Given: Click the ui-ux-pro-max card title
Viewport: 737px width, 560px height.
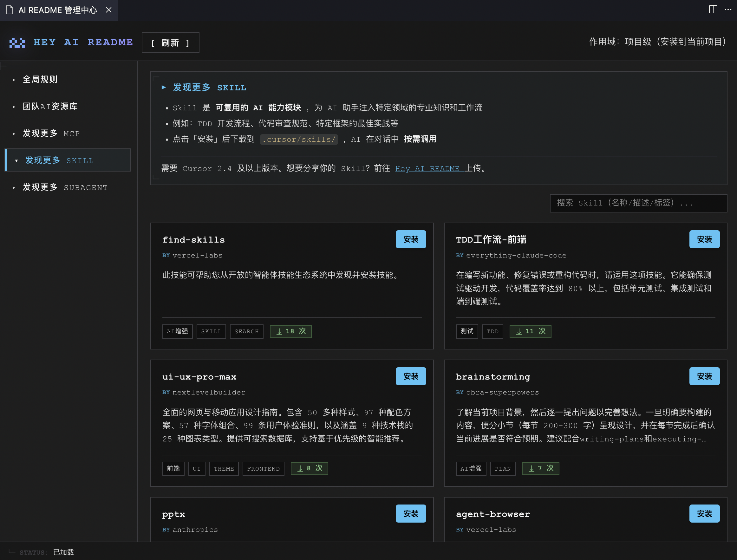Looking at the screenshot, I should [x=199, y=377].
